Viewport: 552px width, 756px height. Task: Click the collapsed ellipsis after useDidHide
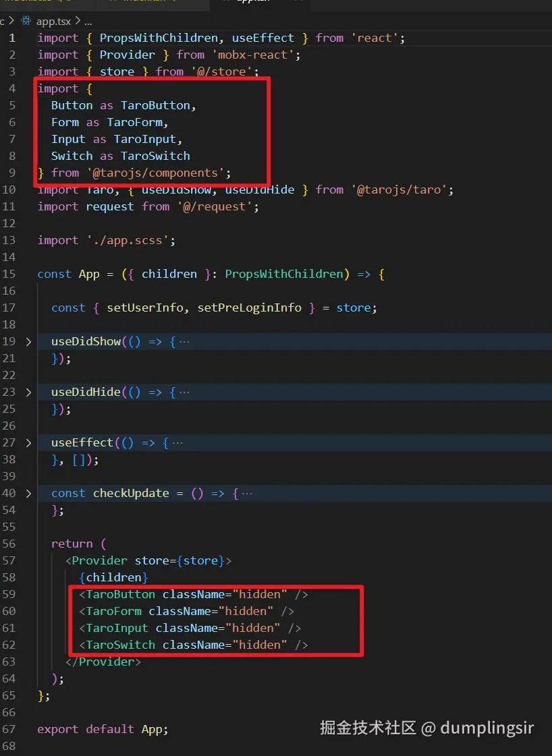pos(184,392)
